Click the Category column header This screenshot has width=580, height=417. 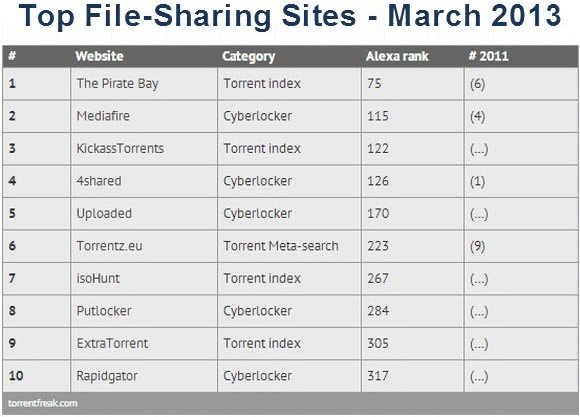click(x=249, y=57)
